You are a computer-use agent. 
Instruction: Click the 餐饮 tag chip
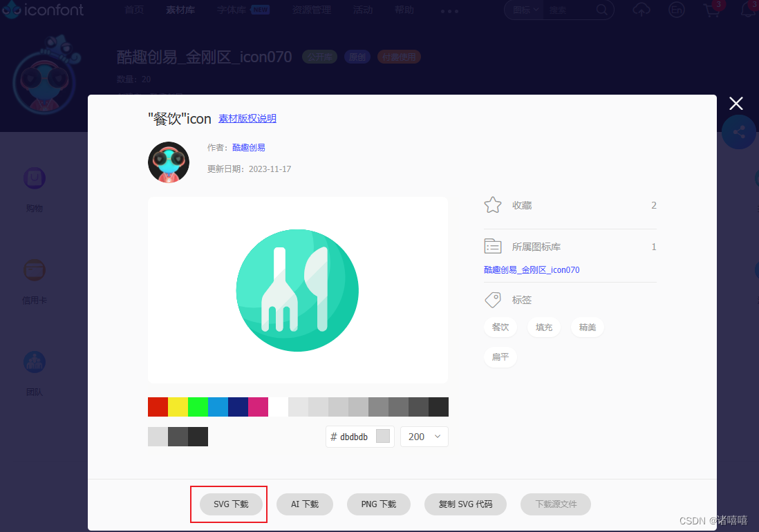pos(500,327)
